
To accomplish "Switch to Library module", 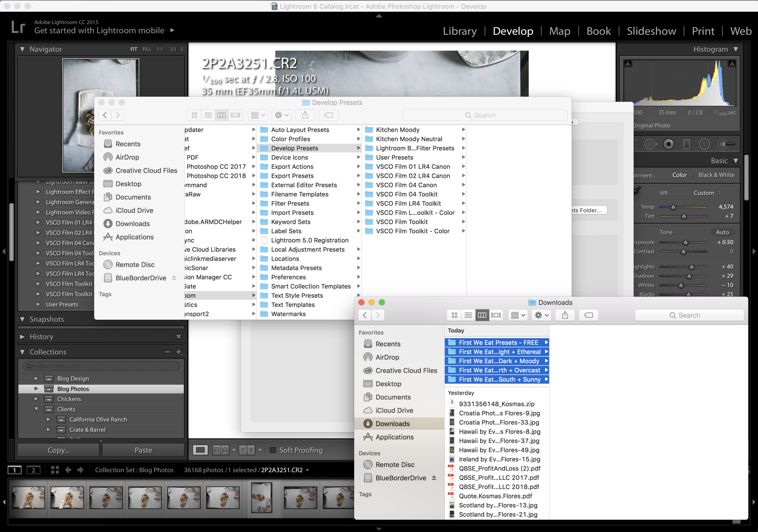I will coord(460,31).
